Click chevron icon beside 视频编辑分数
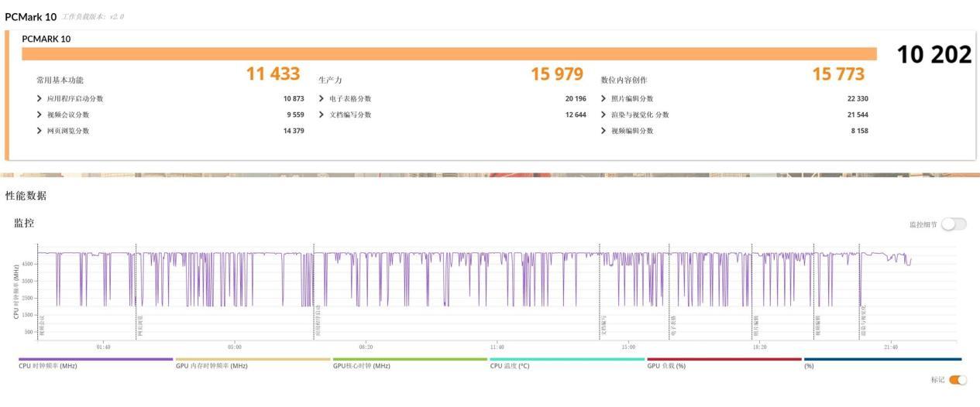Viewport: 980px width, 407px height. tap(603, 131)
